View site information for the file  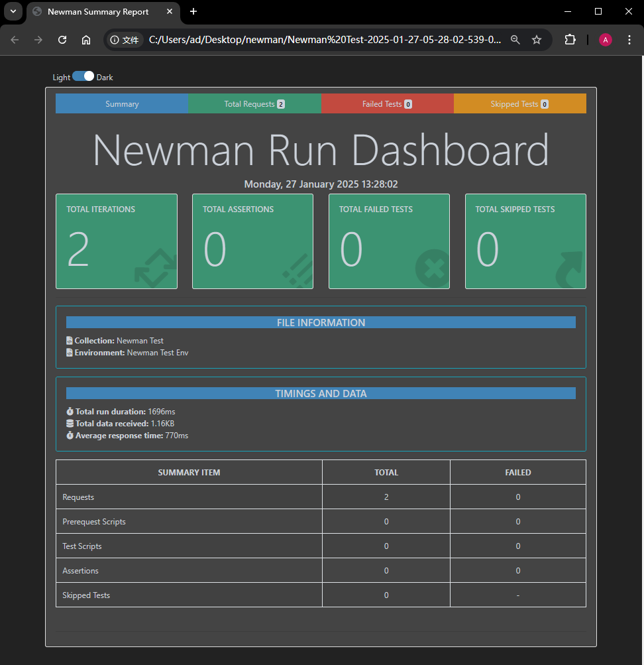pyautogui.click(x=125, y=40)
